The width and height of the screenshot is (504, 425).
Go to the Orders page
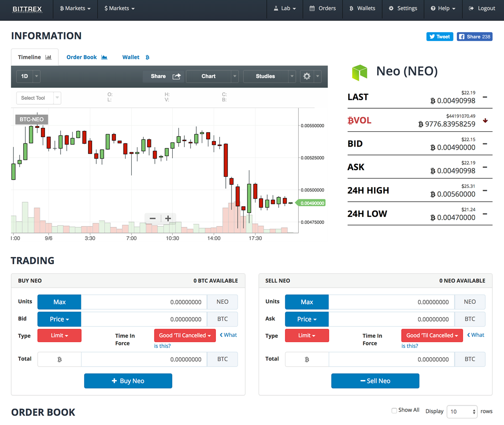322,8
